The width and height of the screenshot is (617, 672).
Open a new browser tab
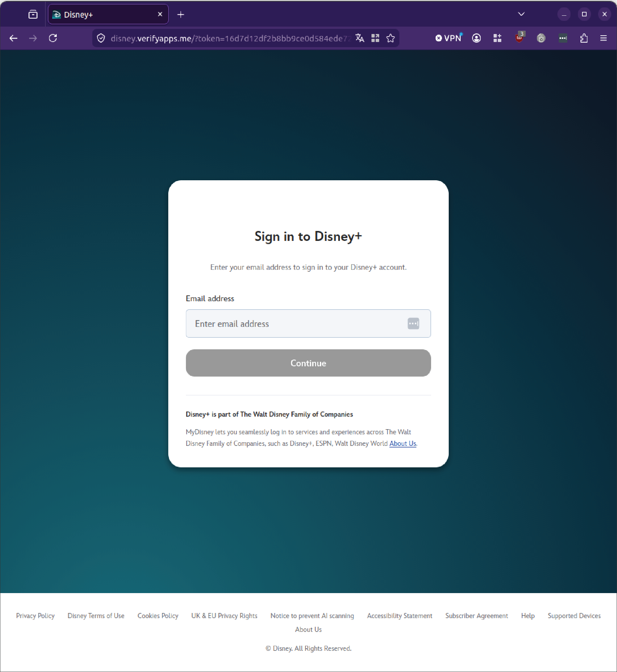(x=181, y=14)
